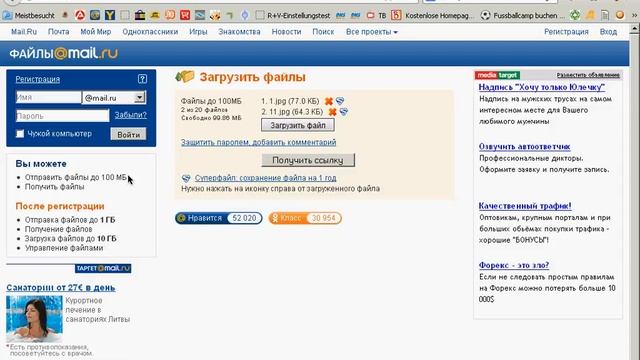This screenshot has width=640, height=360.
Task: Open the ad link Надпись "Хочу только Юлечку"
Action: click(x=542, y=87)
